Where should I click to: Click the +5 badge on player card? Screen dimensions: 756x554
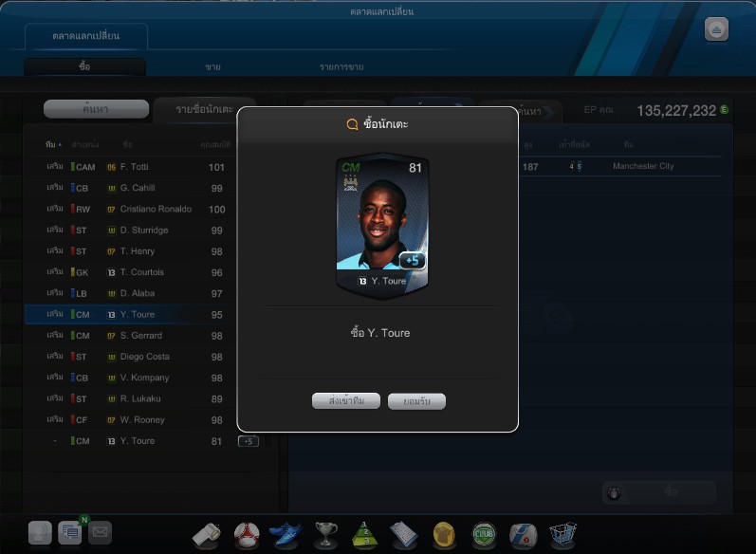[x=413, y=261]
